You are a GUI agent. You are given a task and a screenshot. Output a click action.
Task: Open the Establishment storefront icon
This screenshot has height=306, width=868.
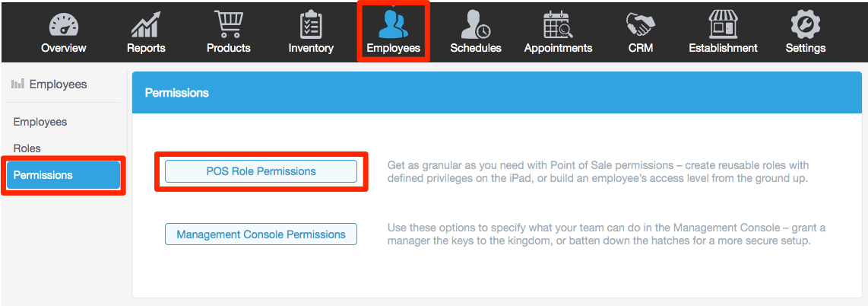pos(723,24)
